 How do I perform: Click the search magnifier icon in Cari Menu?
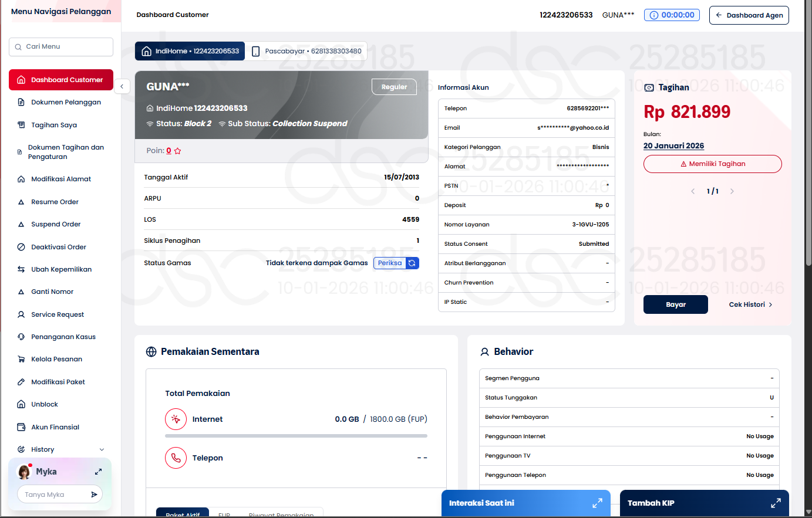pyautogui.click(x=18, y=47)
